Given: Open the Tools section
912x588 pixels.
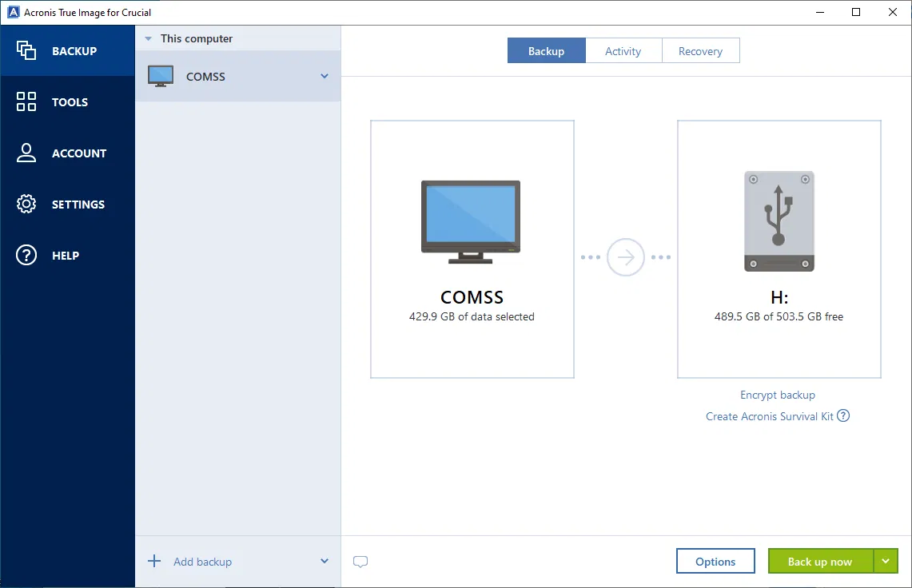Looking at the screenshot, I should pos(26,101).
